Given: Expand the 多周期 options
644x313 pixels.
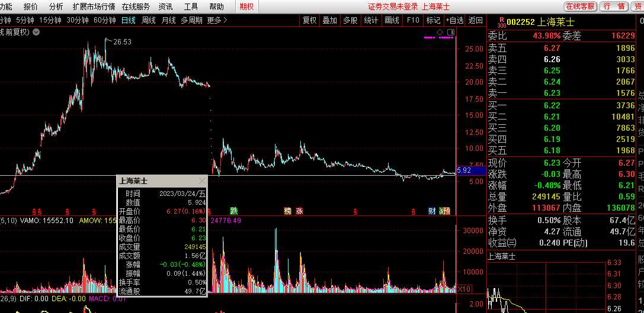Looking at the screenshot, I should pos(191,20).
